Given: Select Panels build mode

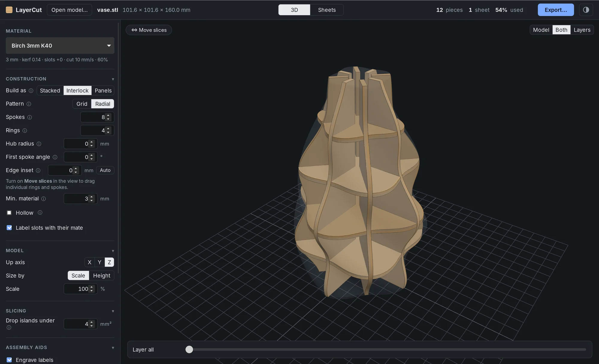Looking at the screenshot, I should [x=103, y=90].
